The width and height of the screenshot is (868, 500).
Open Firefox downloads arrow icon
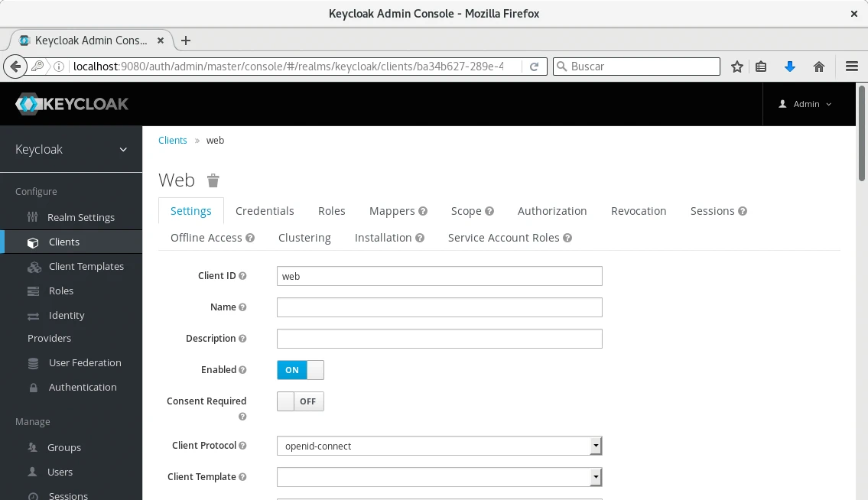(x=790, y=67)
